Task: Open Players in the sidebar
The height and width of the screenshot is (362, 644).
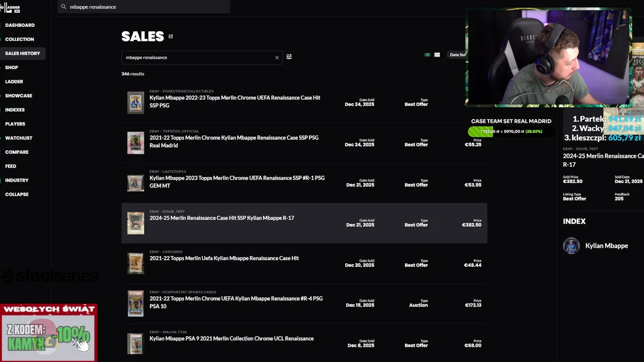Action: click(15, 124)
